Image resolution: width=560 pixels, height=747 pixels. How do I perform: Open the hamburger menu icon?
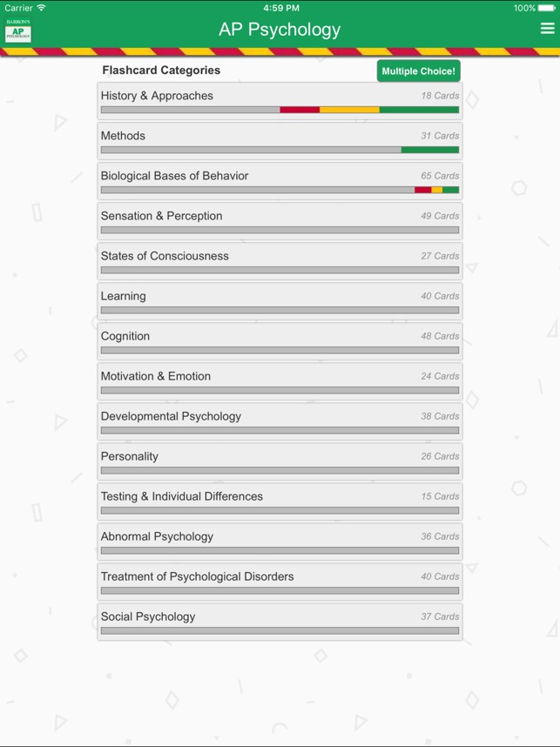pyautogui.click(x=547, y=29)
